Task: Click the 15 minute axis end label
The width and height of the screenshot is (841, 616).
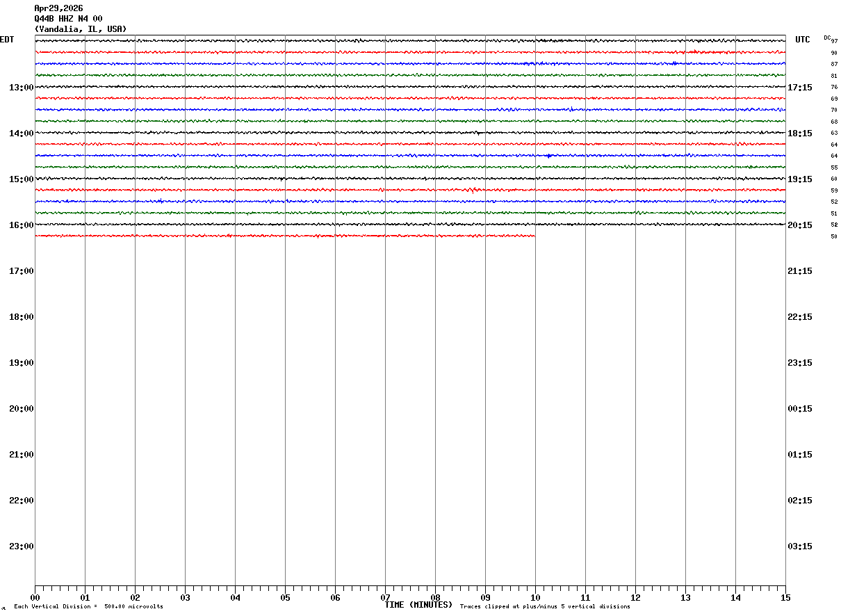Action: (785, 598)
